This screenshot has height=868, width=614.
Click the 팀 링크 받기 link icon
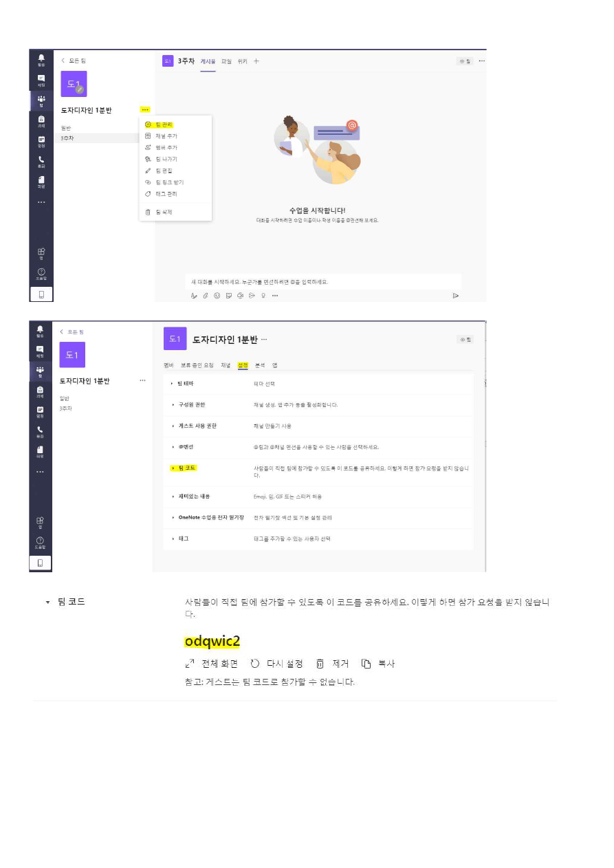(x=148, y=182)
